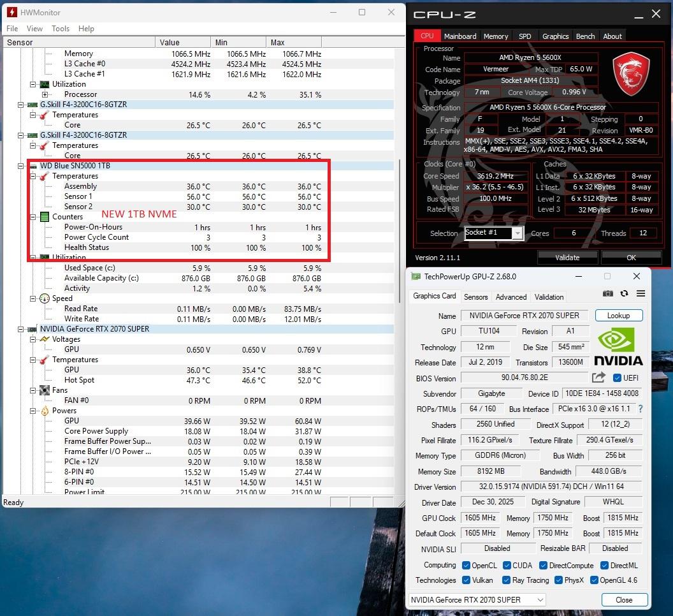Click the Close button in GPU-Z

624,599
